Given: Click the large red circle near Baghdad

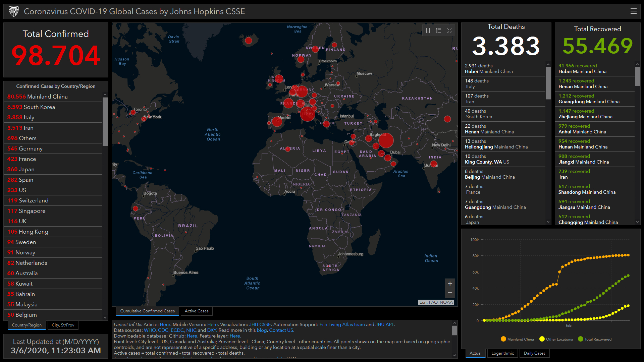Looking at the screenshot, I should [x=386, y=140].
